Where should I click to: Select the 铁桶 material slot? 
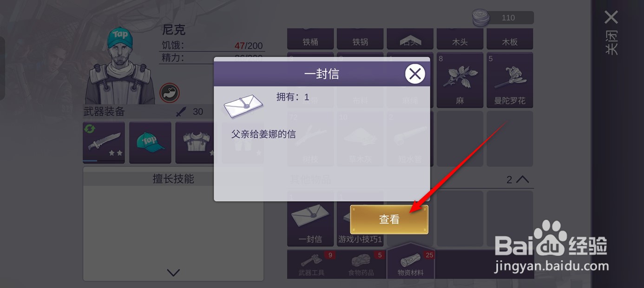pos(310,39)
